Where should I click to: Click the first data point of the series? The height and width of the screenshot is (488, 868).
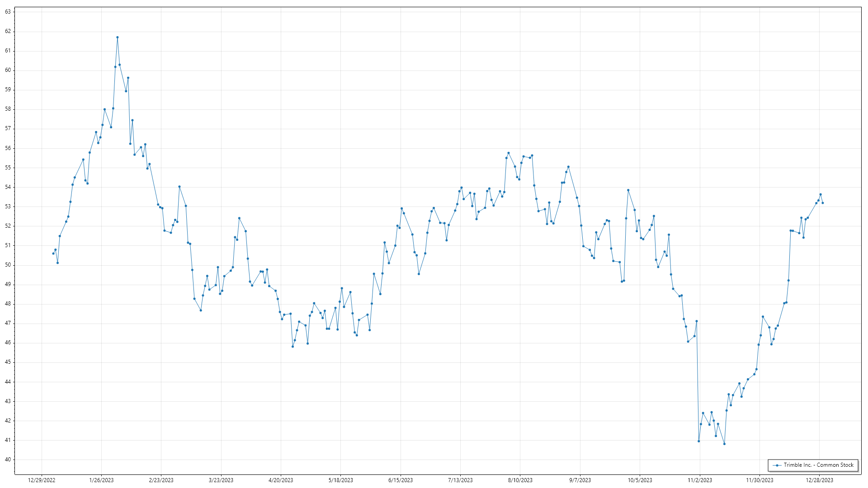tap(53, 253)
